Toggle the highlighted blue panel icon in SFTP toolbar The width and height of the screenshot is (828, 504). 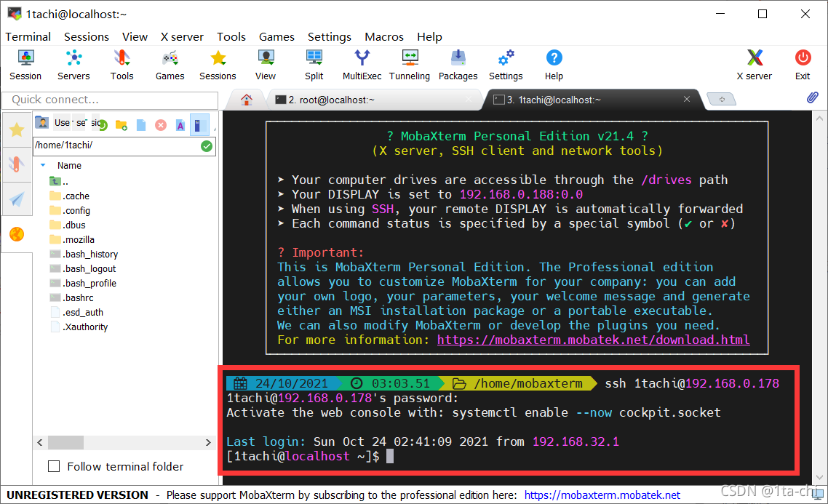click(199, 125)
